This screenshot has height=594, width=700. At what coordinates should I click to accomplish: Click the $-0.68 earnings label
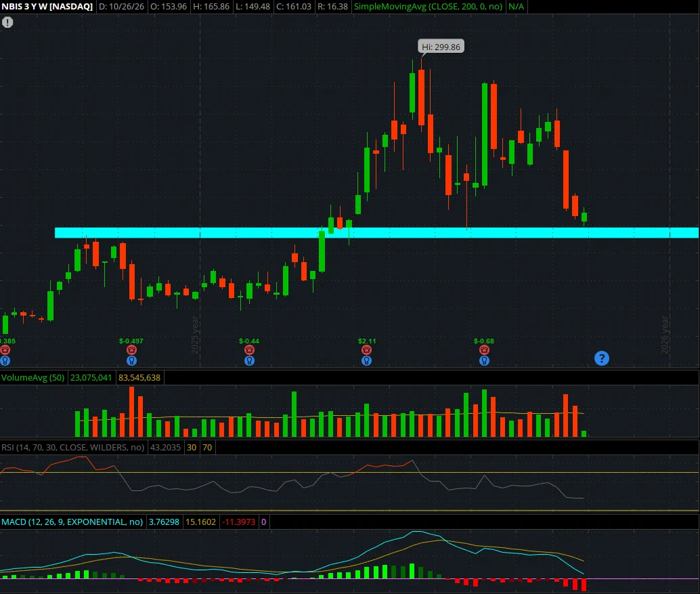pos(484,341)
